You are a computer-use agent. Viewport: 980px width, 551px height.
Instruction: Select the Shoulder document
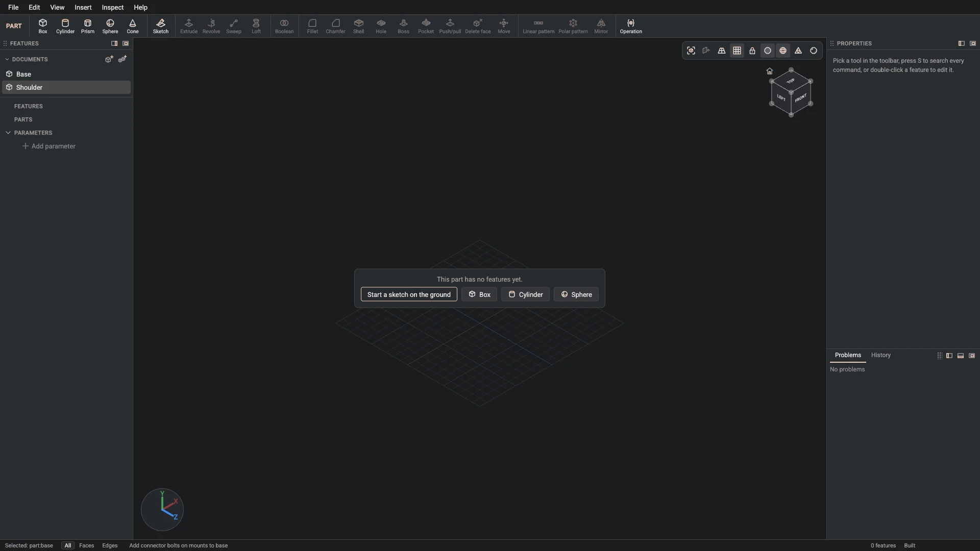click(x=66, y=87)
